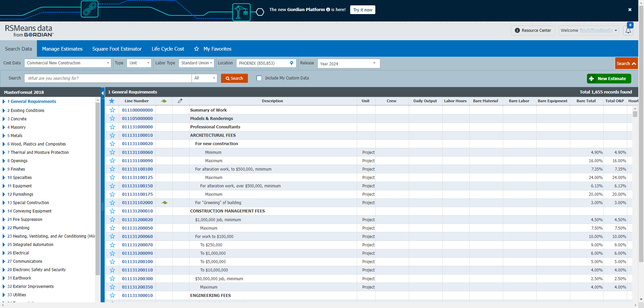Image resolution: width=644 pixels, height=308 pixels.
Task: Collapse the MasterFormat sidebar panel arrow
Action: pyautogui.click(x=102, y=93)
